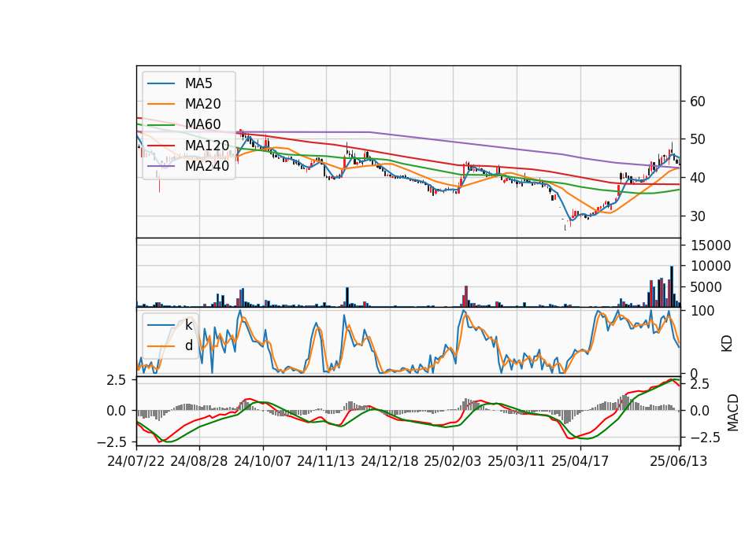
Task: Click the KD axis value 100
Action: click(702, 311)
